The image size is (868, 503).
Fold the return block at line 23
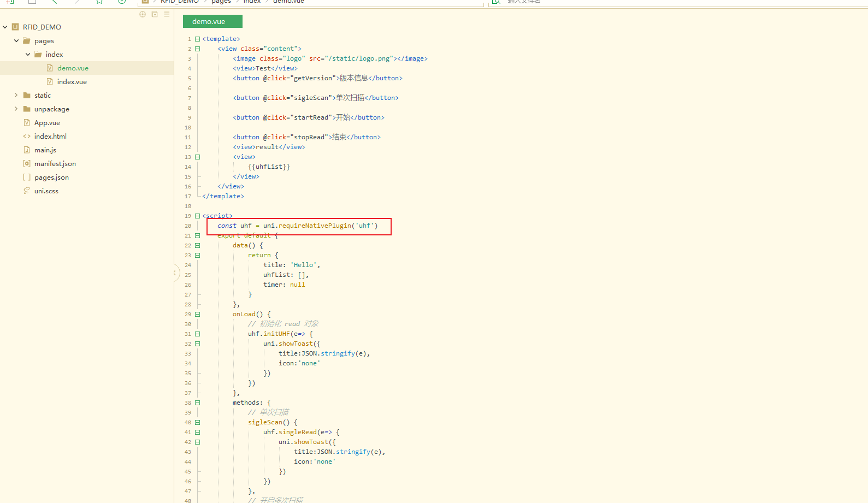(x=198, y=255)
